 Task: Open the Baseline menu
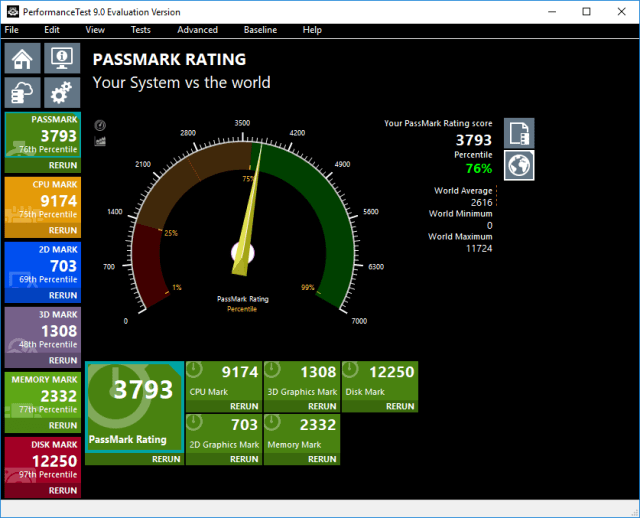click(260, 30)
